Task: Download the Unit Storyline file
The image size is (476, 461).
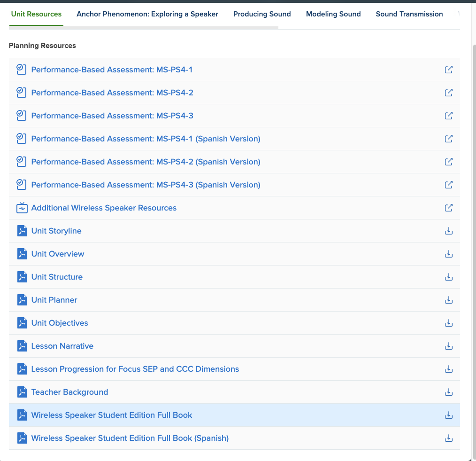Action: point(448,231)
